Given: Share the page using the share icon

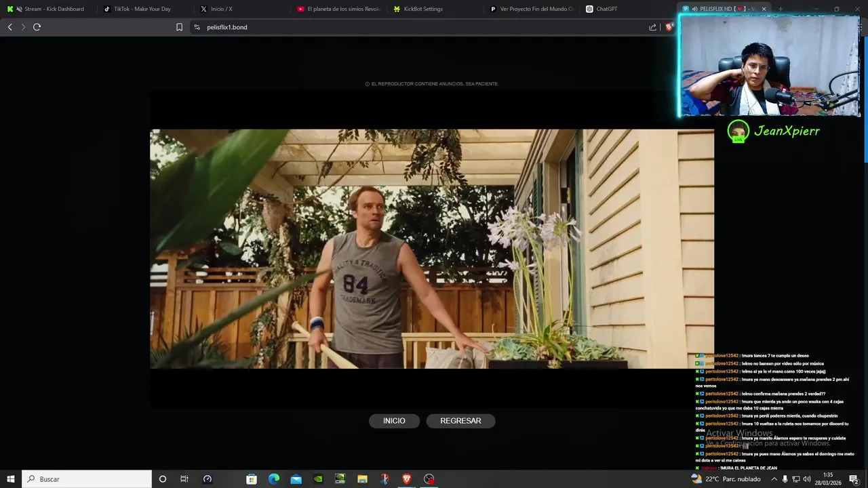Looking at the screenshot, I should pyautogui.click(x=652, y=27).
